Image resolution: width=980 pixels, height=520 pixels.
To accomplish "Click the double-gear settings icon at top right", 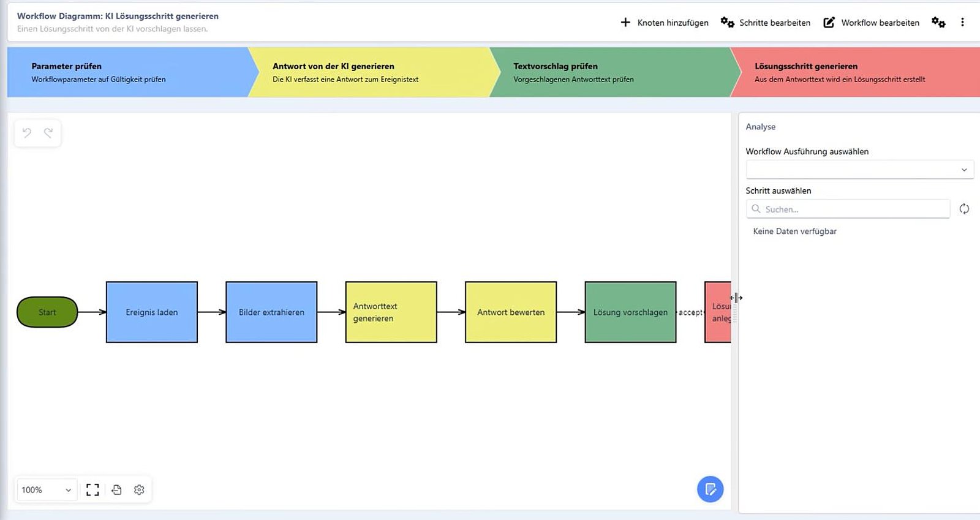I will coord(938,22).
